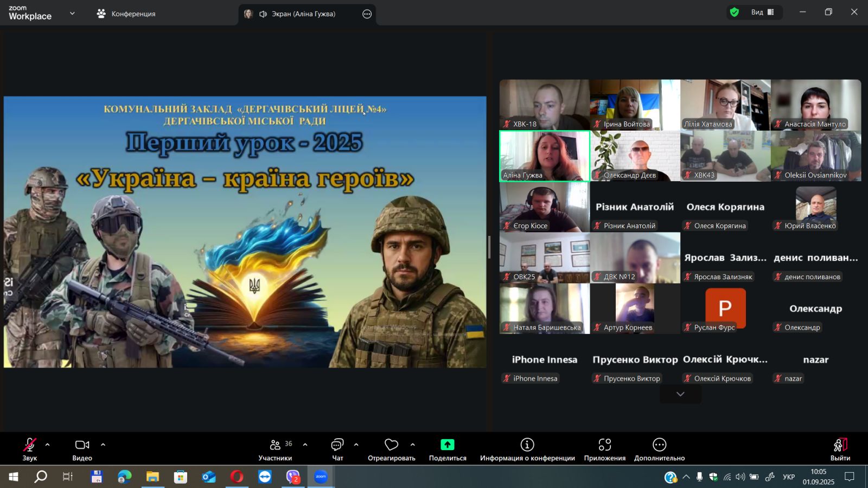
Task: Open the React heart icon
Action: [391, 445]
